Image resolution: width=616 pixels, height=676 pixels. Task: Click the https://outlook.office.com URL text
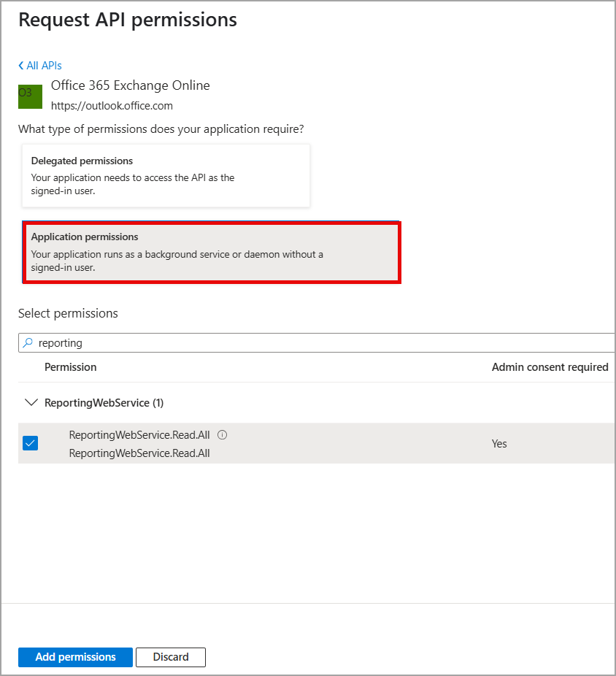pyautogui.click(x=112, y=106)
